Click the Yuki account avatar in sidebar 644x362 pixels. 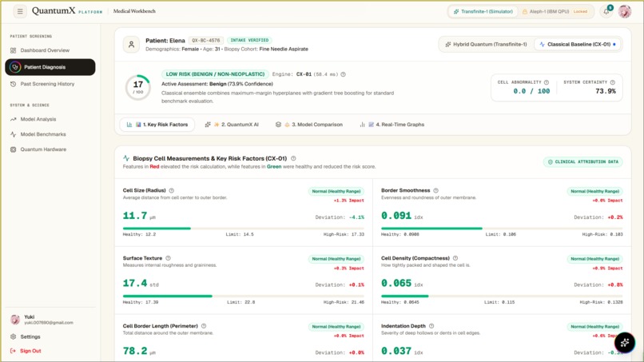point(15,320)
